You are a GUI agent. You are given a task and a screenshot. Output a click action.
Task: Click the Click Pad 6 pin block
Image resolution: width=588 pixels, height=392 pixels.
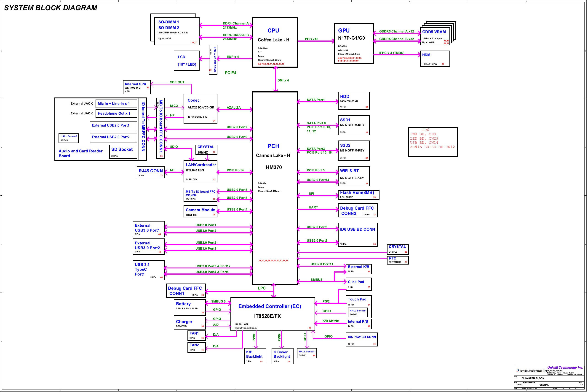358,284
